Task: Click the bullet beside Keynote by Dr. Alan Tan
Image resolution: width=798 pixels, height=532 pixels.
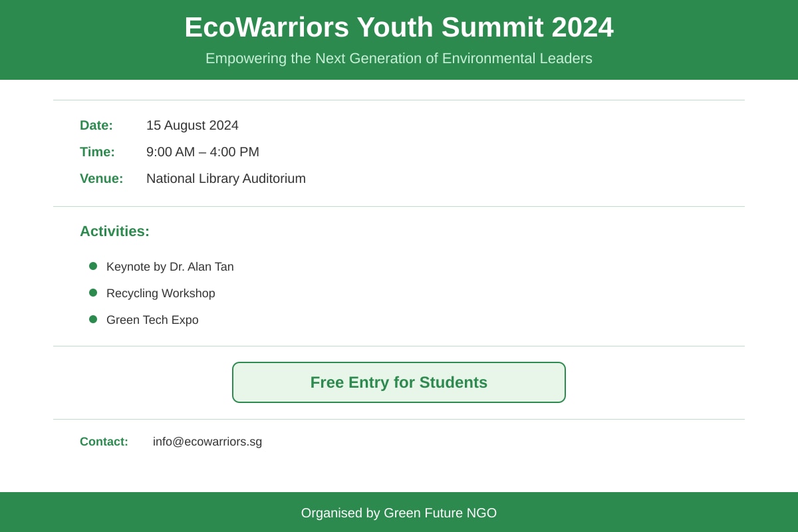Action: tap(93, 266)
